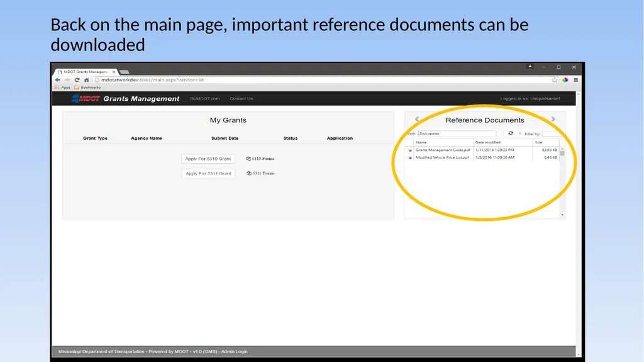The width and height of the screenshot is (644, 362).
Task: Click the Submit Date column header
Action: pos(225,139)
